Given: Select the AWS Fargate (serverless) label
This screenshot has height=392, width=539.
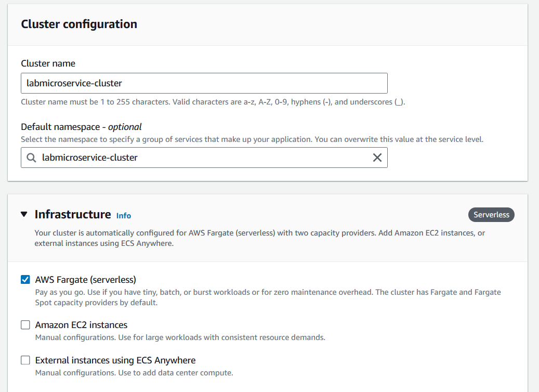Looking at the screenshot, I should click(x=86, y=280).
